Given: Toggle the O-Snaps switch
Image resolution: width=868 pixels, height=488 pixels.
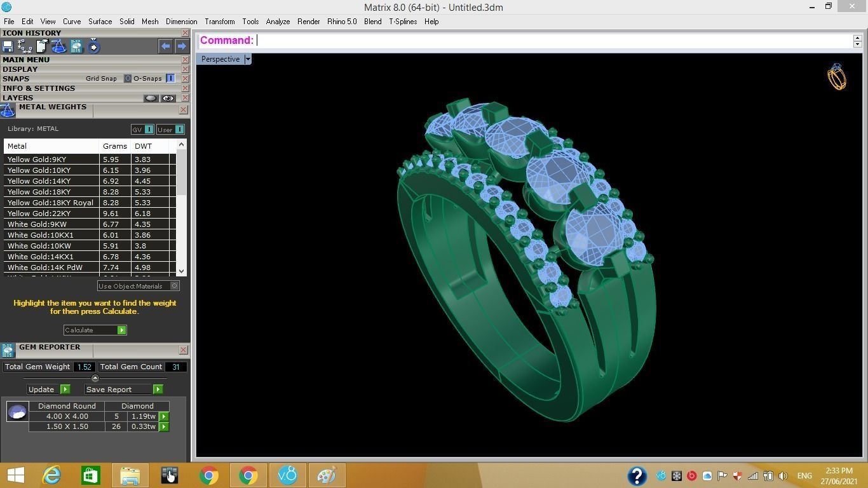Looking at the screenshot, I should pos(170,79).
